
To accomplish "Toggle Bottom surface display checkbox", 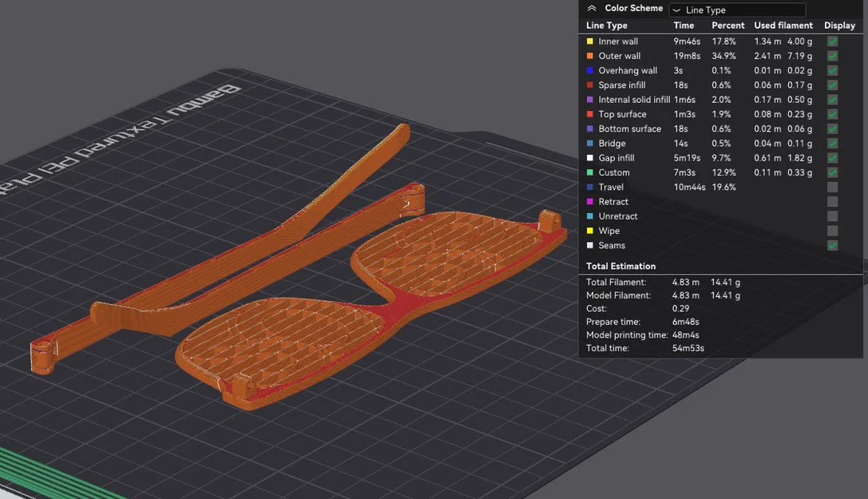I will click(x=833, y=129).
